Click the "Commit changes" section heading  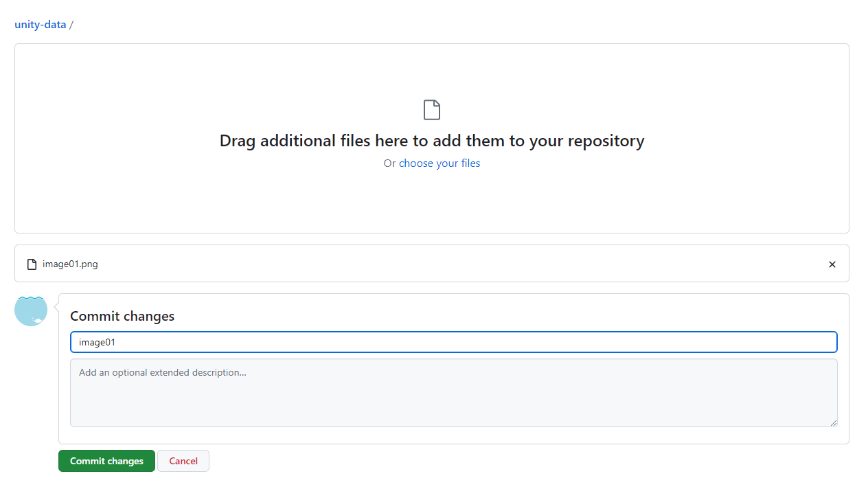[x=122, y=316]
